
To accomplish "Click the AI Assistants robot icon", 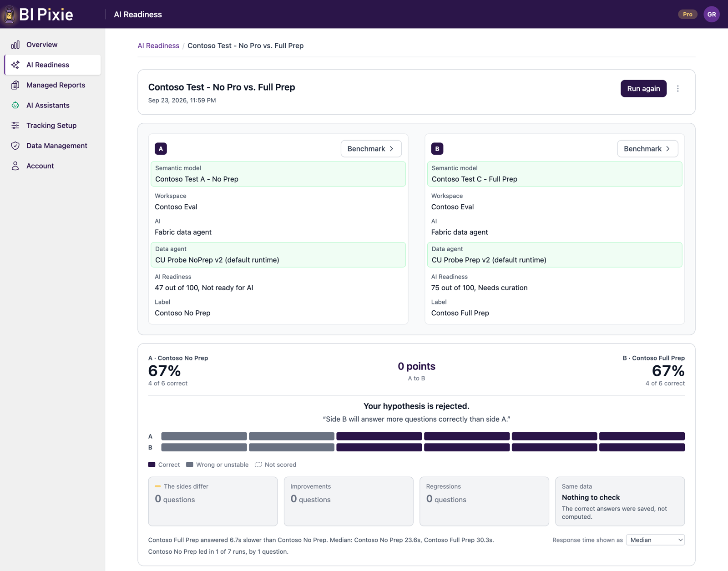I will (15, 105).
